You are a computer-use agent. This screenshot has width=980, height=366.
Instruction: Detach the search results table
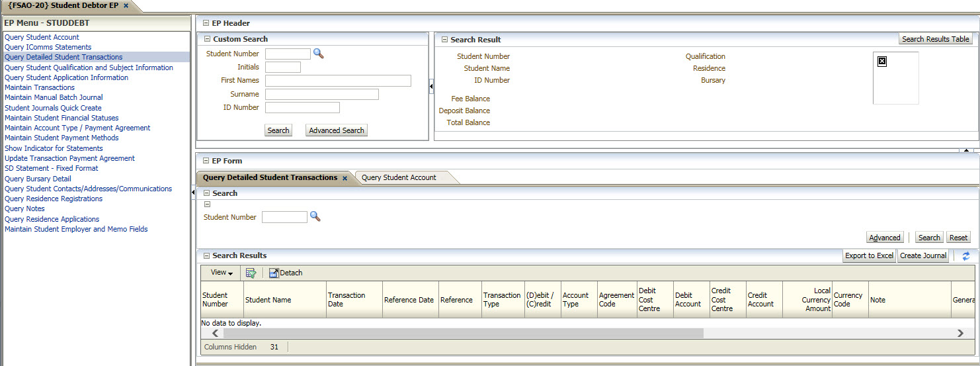click(x=286, y=273)
